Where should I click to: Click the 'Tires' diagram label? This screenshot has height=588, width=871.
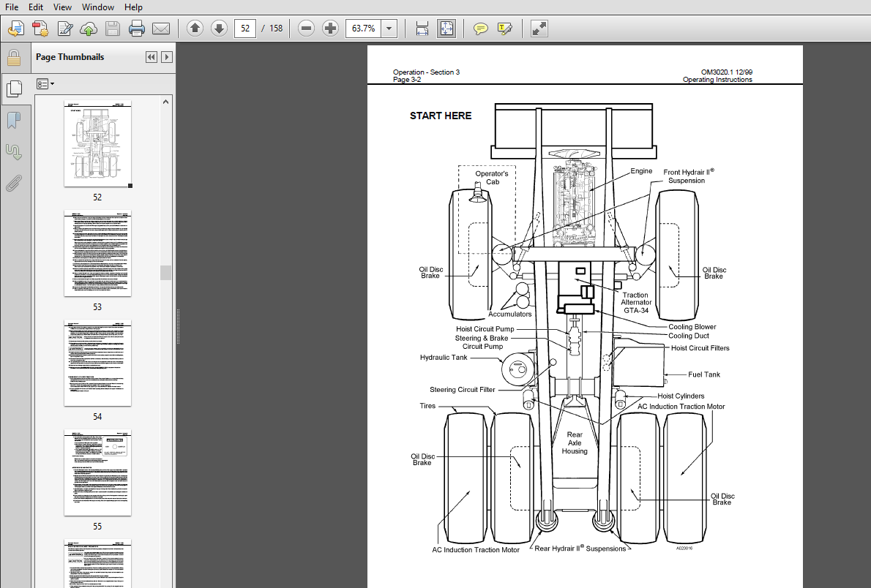(427, 406)
